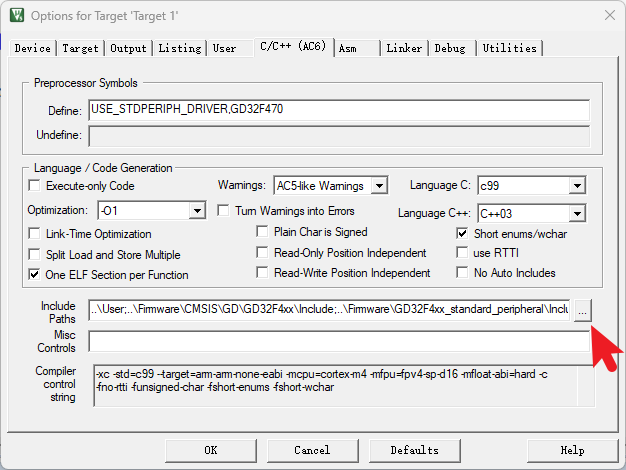Click the Compiler control string box
This screenshot has width=626, height=470.
(x=344, y=386)
